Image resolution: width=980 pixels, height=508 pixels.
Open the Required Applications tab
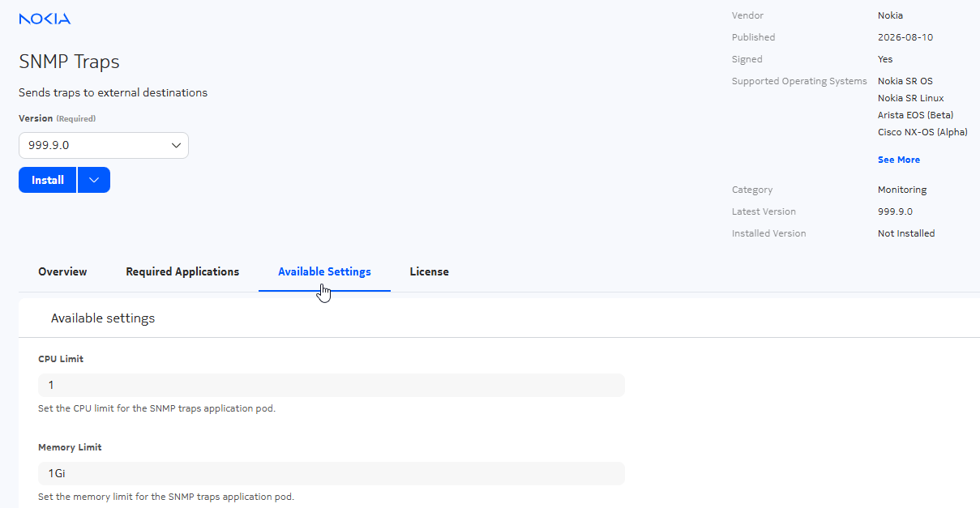[x=182, y=271]
